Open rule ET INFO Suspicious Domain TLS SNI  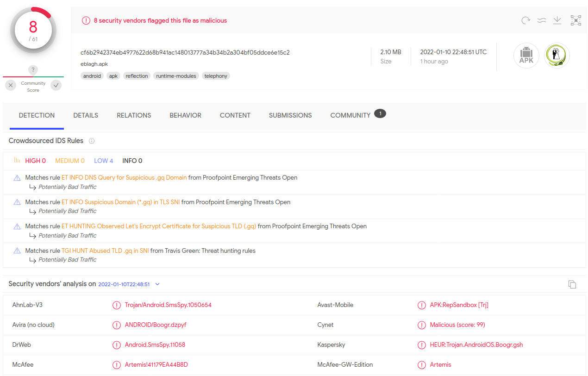(121, 202)
